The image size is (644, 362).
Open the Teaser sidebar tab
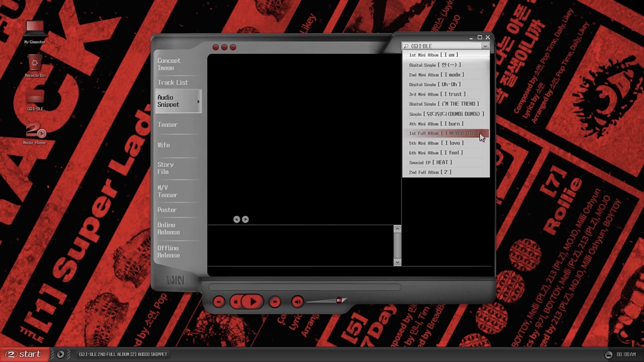178,125
